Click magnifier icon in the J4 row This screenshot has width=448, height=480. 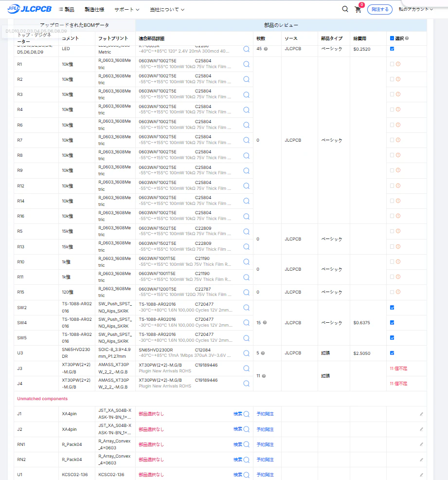247,383
